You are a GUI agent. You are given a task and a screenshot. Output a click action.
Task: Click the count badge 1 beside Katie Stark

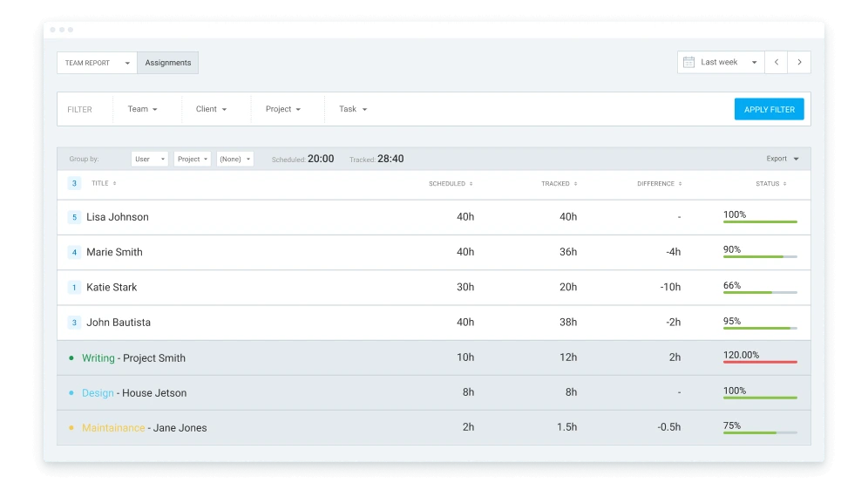click(74, 288)
